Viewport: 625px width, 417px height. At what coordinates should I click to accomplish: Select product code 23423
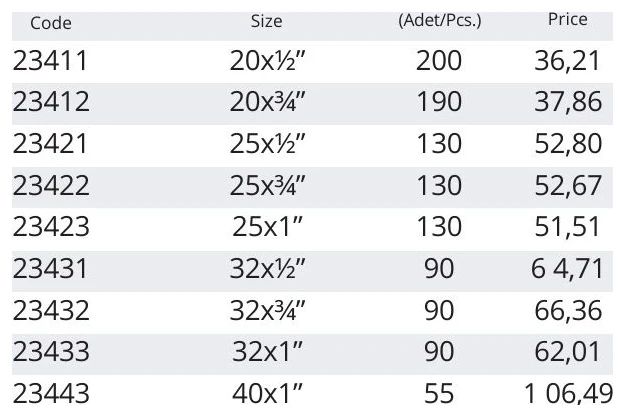[x=51, y=226]
